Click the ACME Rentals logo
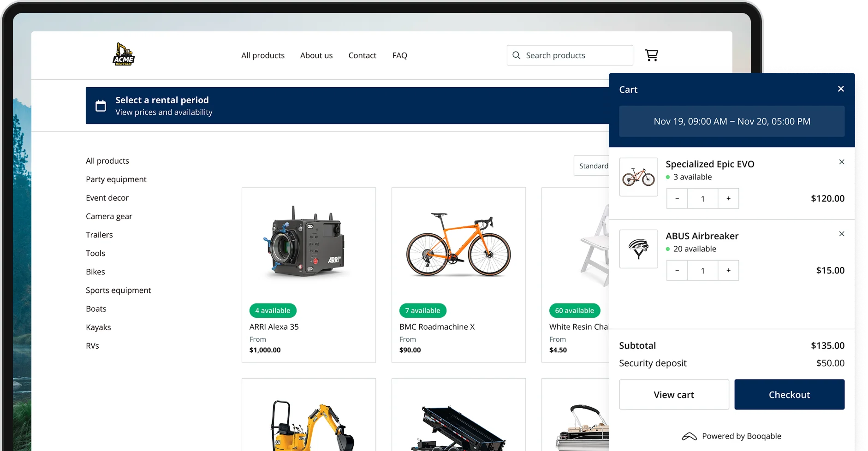 coord(123,54)
